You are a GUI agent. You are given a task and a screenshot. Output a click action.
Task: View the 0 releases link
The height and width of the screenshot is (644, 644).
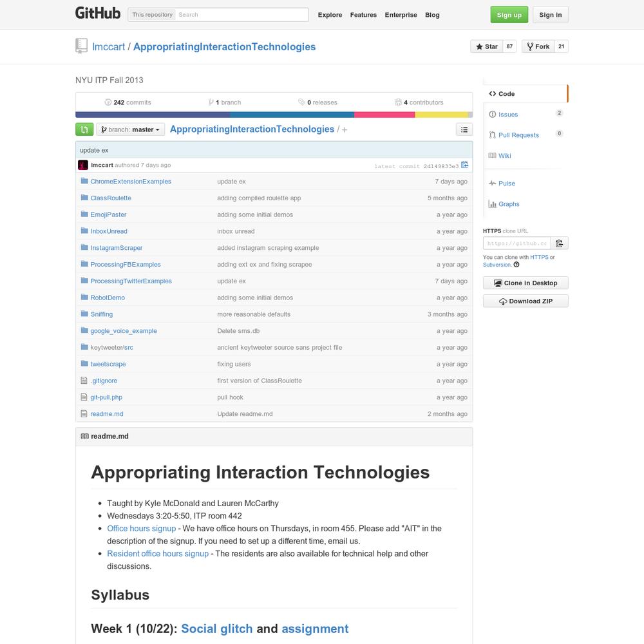317,102
